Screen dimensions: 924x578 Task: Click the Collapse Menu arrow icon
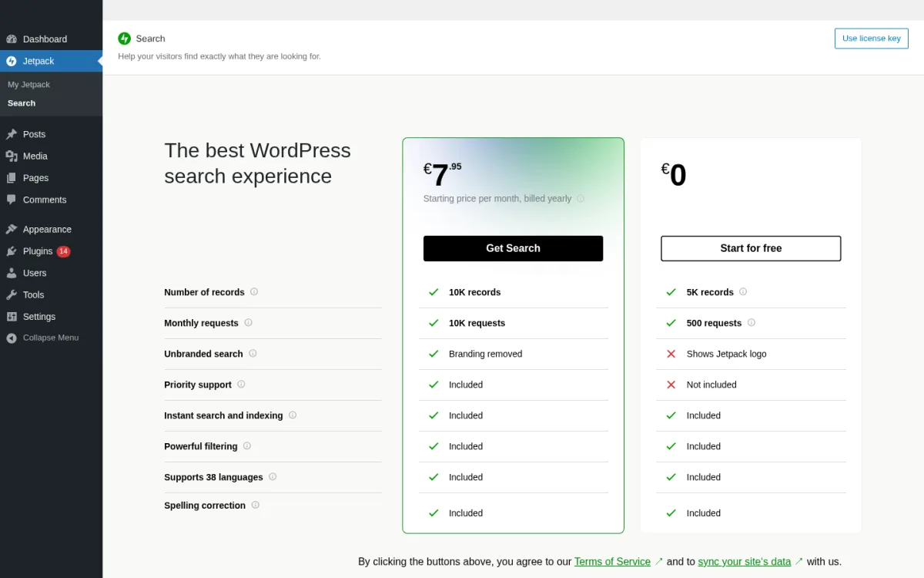pos(12,338)
